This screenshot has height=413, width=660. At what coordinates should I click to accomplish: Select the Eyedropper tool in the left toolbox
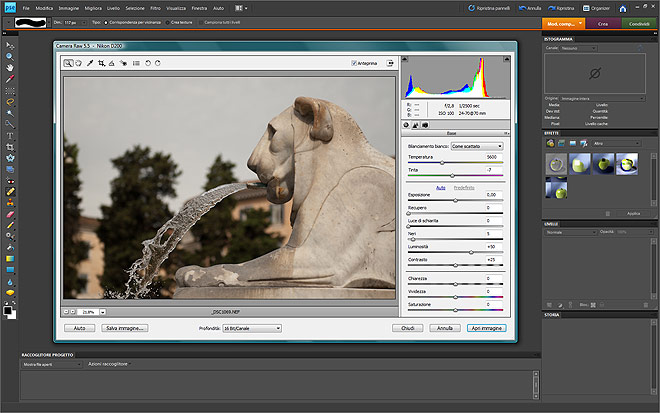(10, 79)
